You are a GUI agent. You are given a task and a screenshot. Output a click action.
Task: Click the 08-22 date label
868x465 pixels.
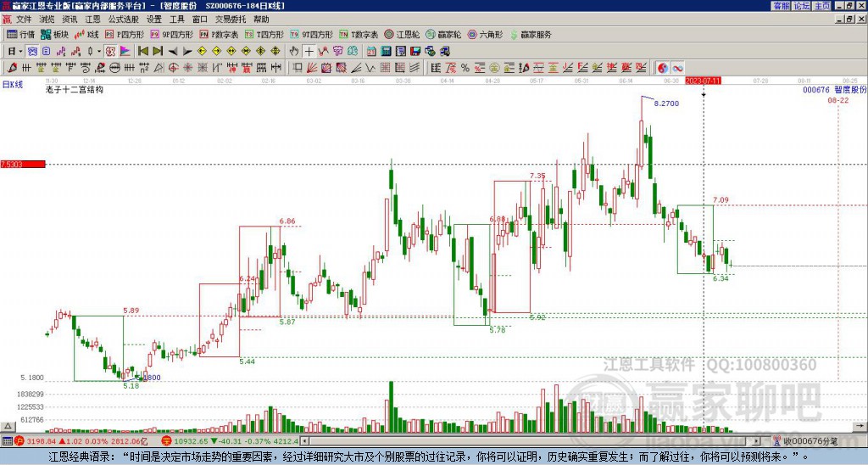coord(838,100)
